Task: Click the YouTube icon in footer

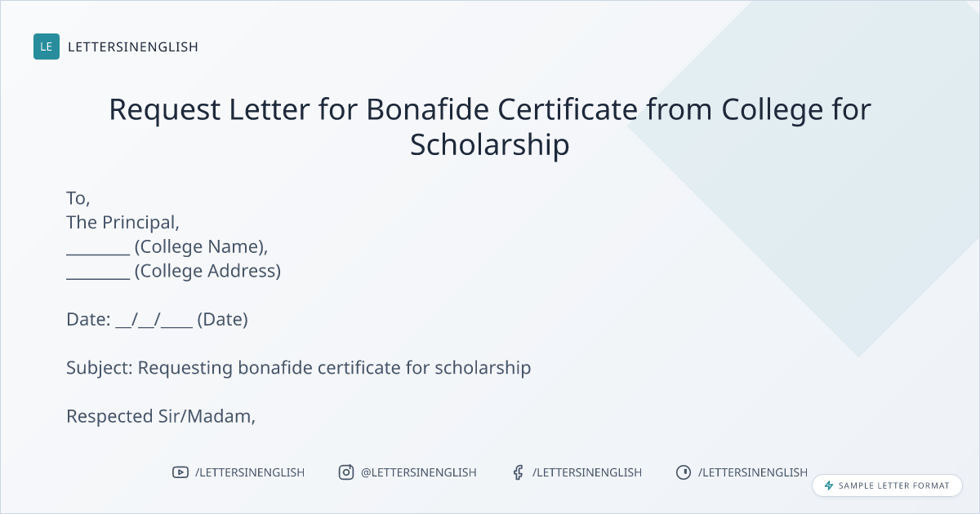Action: tap(180, 472)
